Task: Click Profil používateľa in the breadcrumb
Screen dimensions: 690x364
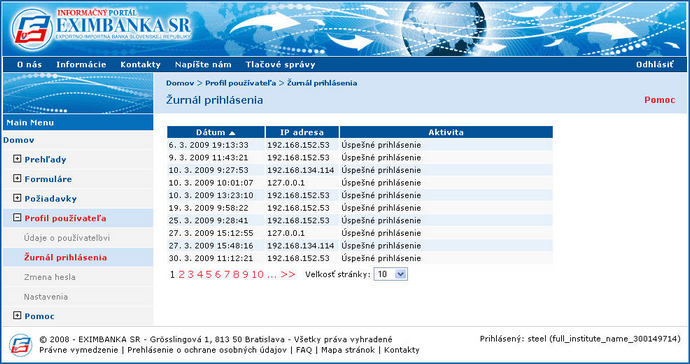Action: click(241, 83)
